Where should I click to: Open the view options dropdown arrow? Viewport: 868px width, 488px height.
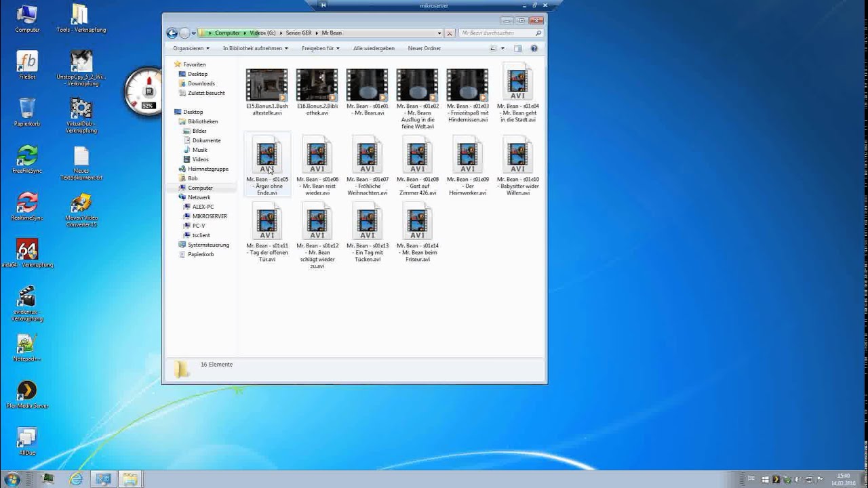(x=502, y=48)
